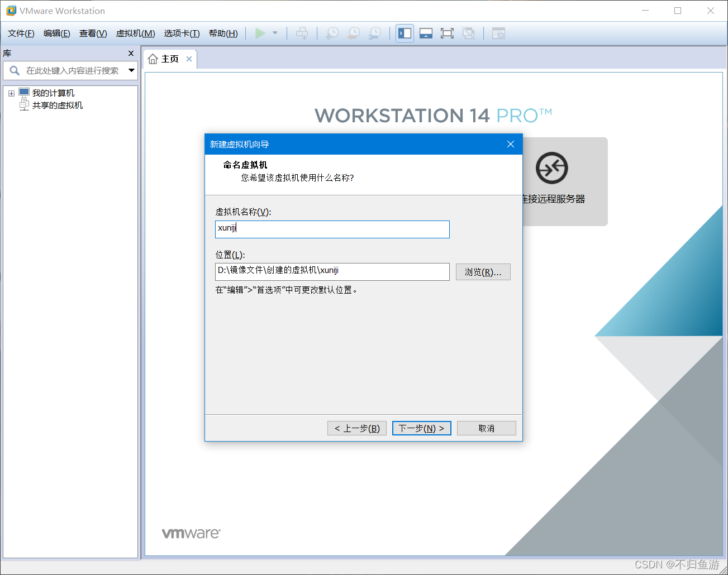Click the 虚拟机名称(V): label
Viewport: 728px width, 575px height.
(244, 212)
